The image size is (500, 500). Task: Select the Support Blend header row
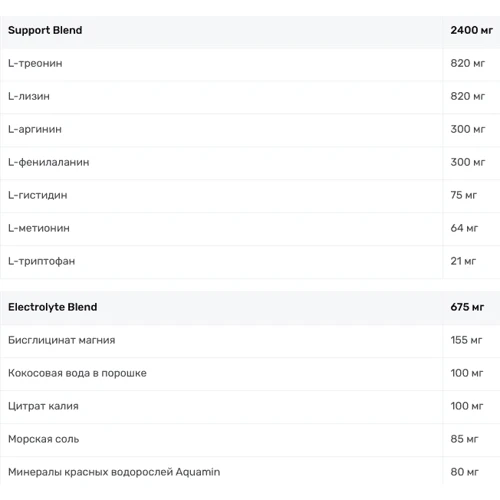click(250, 32)
